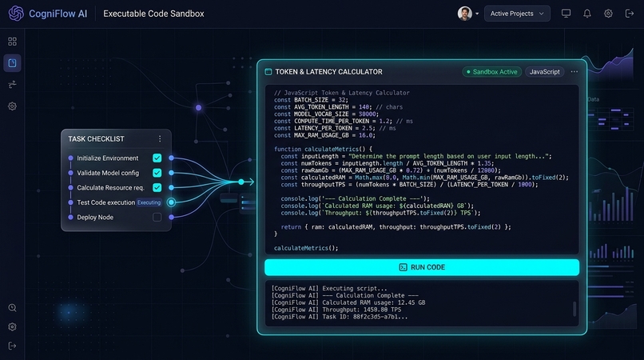This screenshot has width=644, height=360.
Task: Click the 'Executing script...' console line
Action: [329, 289]
